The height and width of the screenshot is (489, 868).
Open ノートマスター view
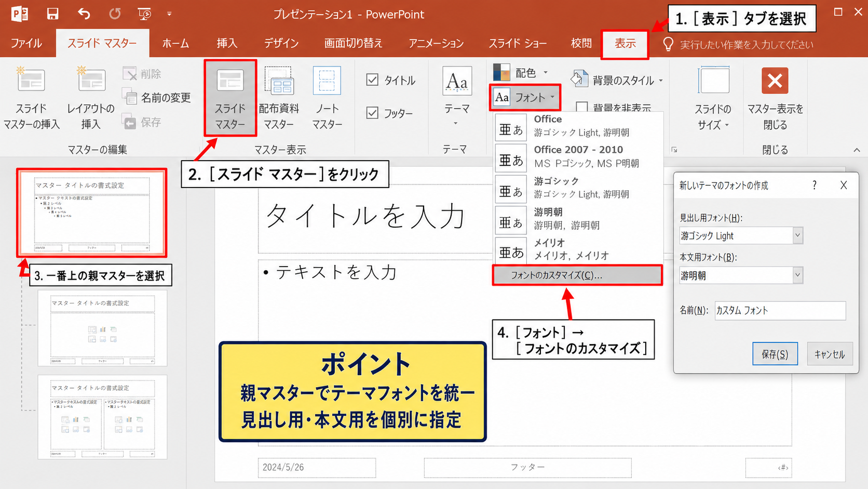(327, 98)
